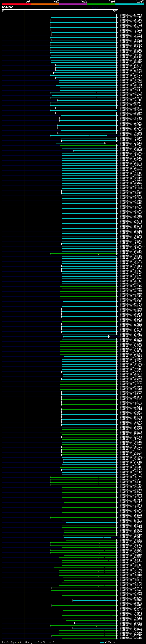Select the UniRef100_C6TG91 entry
The height and width of the screenshot is (644, 146).
point(131,20)
